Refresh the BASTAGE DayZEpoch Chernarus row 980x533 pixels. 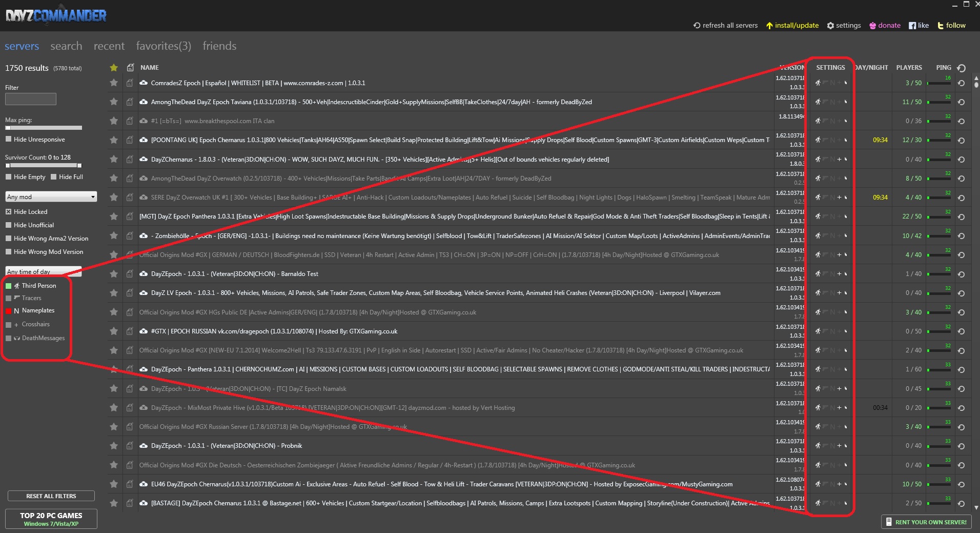961,504
